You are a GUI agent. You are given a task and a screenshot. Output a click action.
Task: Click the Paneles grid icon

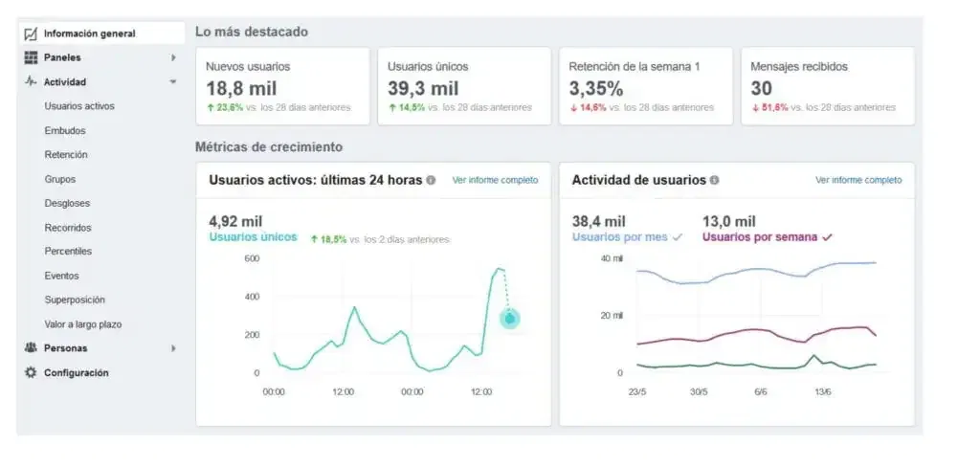[31, 58]
